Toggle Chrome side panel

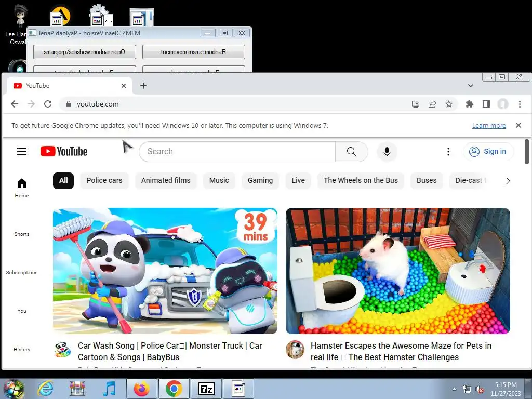pos(486,104)
